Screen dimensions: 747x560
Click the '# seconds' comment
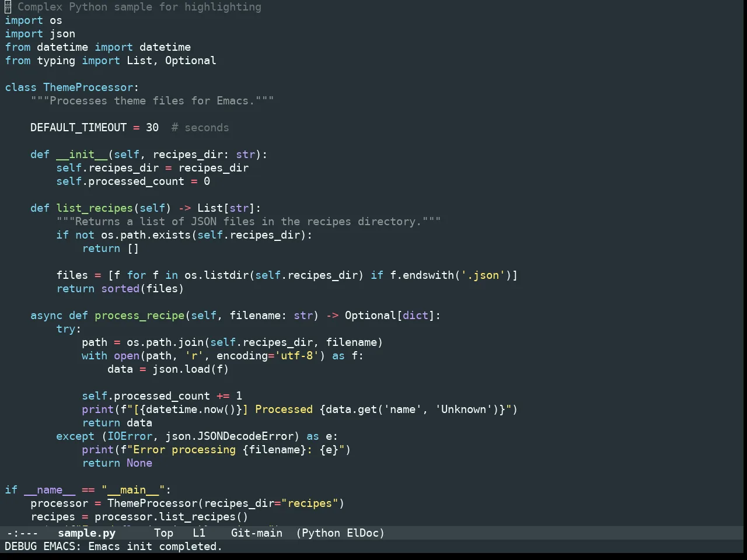(x=200, y=128)
